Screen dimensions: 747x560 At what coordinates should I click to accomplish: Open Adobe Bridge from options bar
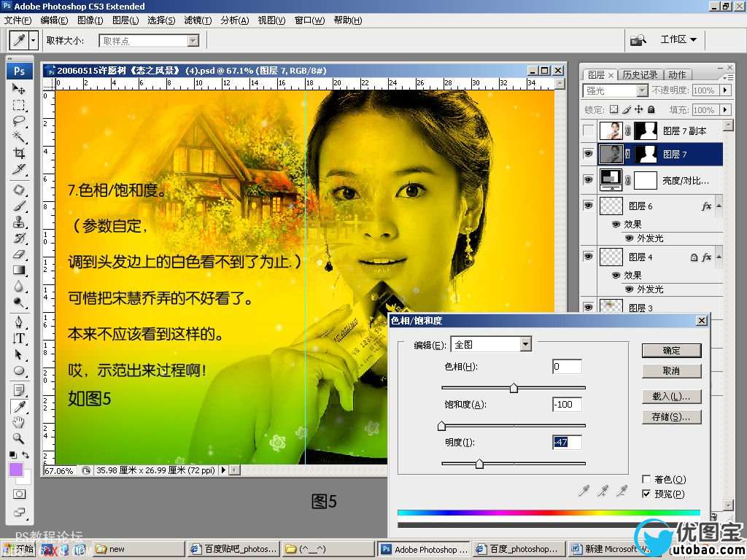pos(638,41)
